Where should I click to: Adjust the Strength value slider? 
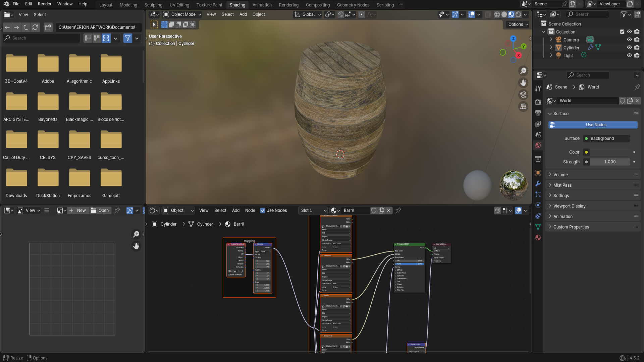click(609, 162)
